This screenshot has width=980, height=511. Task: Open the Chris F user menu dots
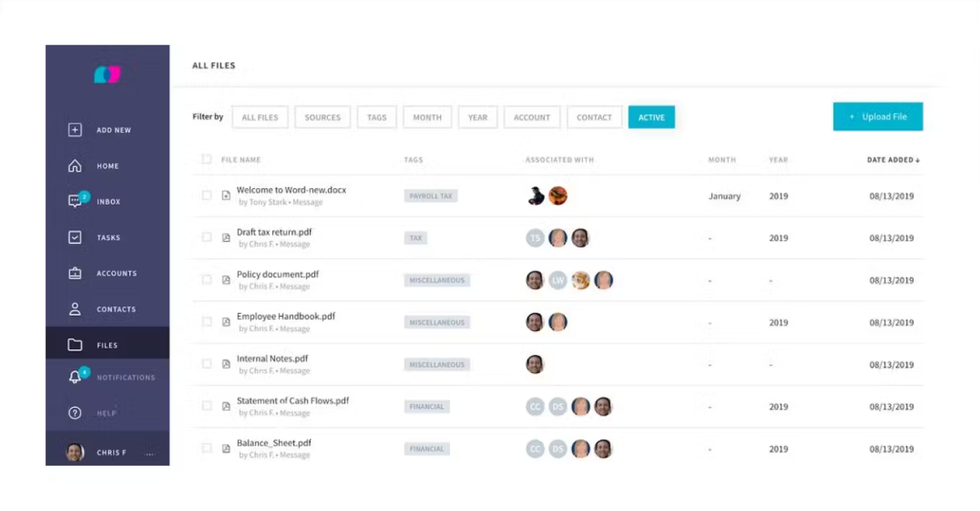click(149, 454)
